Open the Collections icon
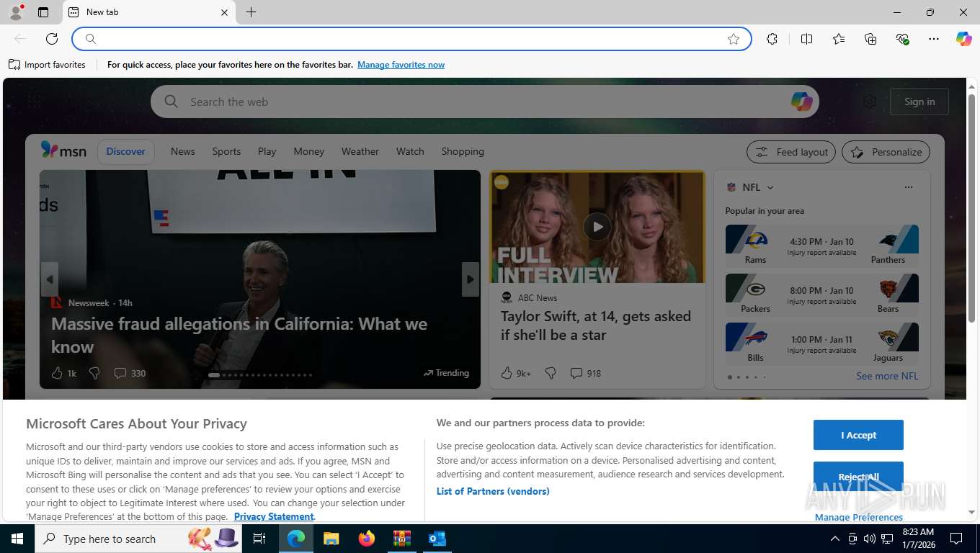Viewport: 980px width, 553px height. pos(870,39)
